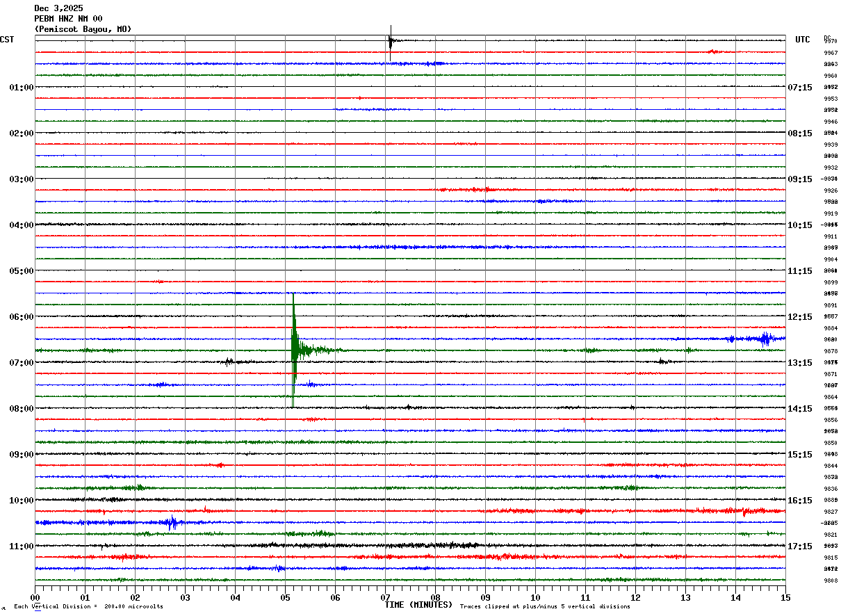Click the DC offset value 9967
Viewport: 841px width, 616px height.
click(x=830, y=53)
